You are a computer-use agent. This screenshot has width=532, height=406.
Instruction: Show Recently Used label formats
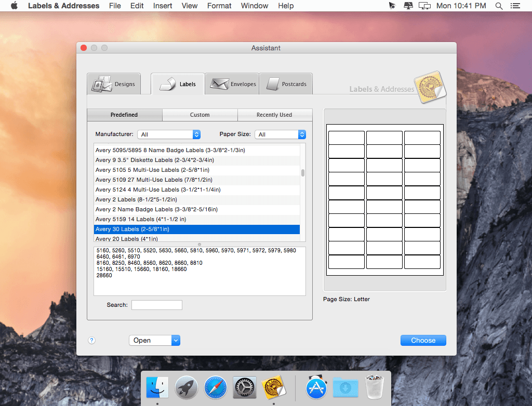tap(274, 115)
